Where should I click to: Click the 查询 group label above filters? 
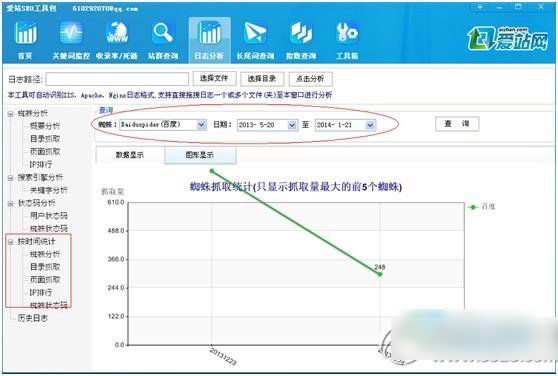click(106, 110)
